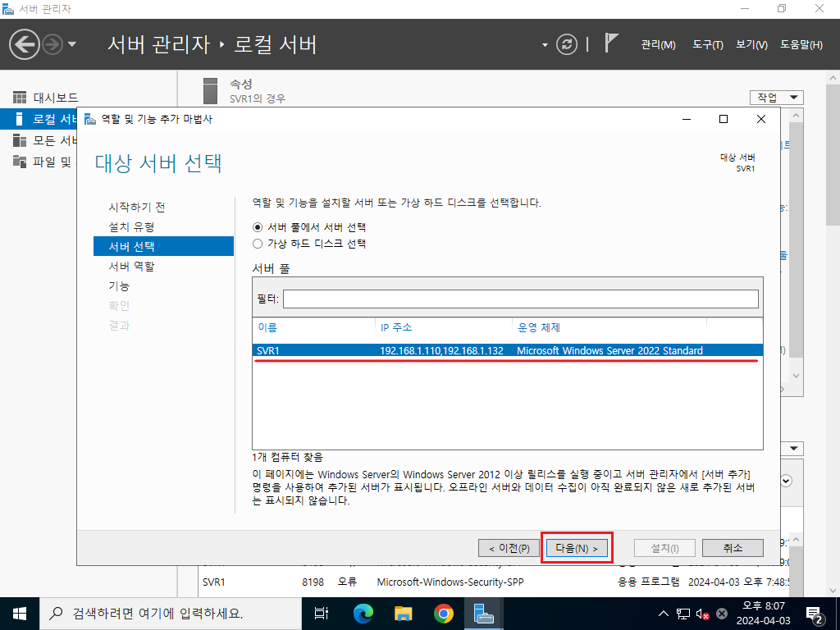Click the 필터 input field
Screen dimensions: 840x630
[520, 299]
